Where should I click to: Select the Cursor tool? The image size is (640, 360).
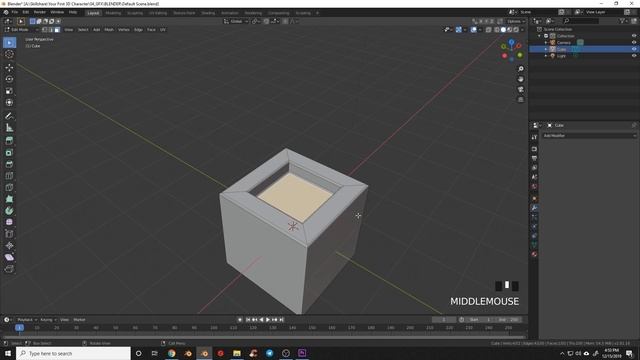[9, 54]
